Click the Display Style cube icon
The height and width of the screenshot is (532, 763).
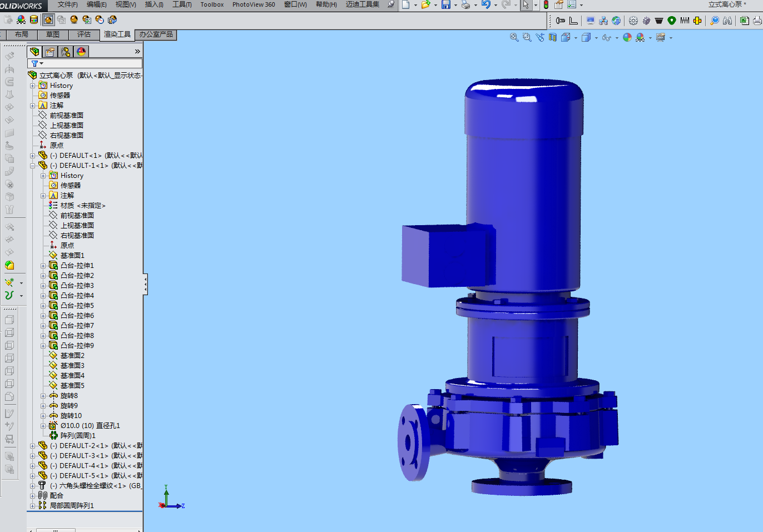(x=586, y=37)
